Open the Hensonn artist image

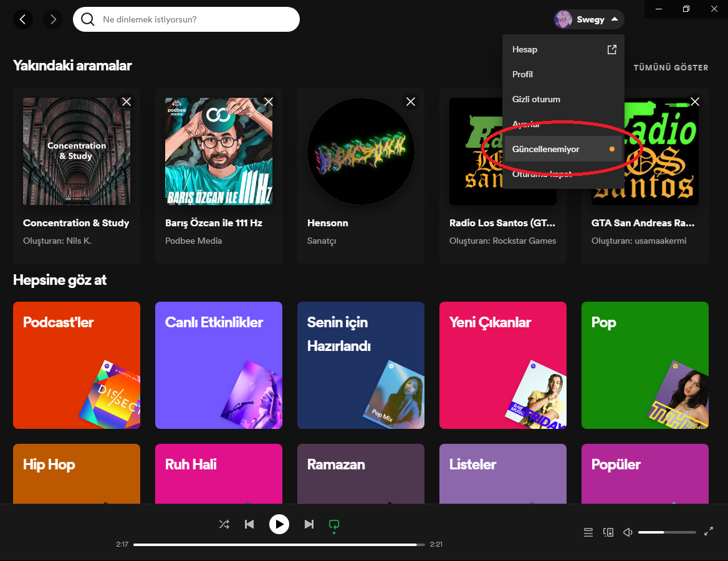(x=361, y=151)
